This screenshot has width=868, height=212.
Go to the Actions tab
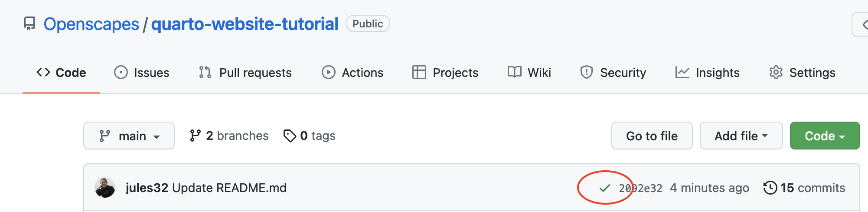click(x=352, y=73)
